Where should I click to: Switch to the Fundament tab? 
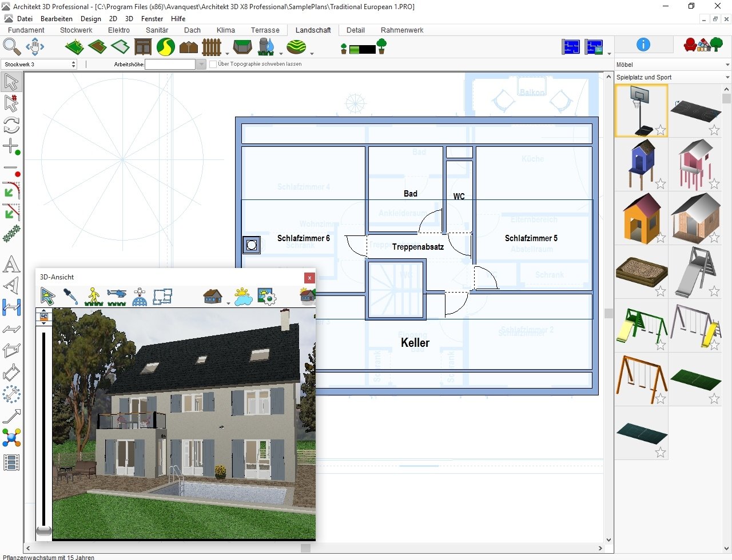point(26,30)
